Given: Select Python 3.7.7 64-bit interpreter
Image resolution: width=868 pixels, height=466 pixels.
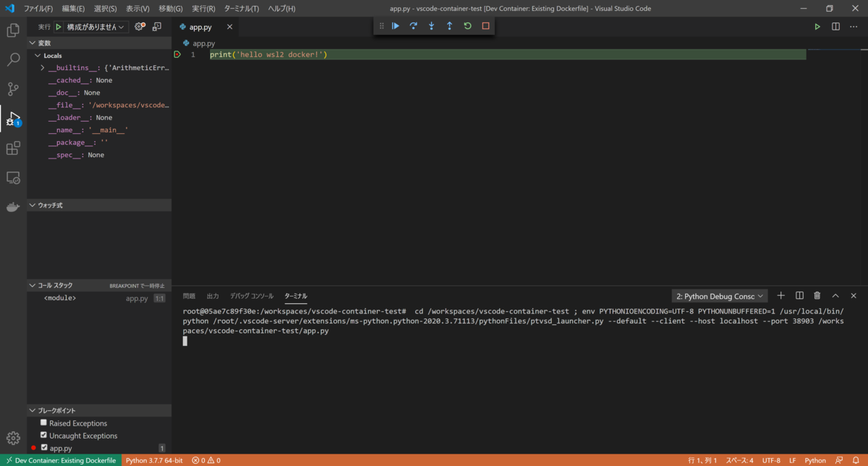Looking at the screenshot, I should pos(154,460).
